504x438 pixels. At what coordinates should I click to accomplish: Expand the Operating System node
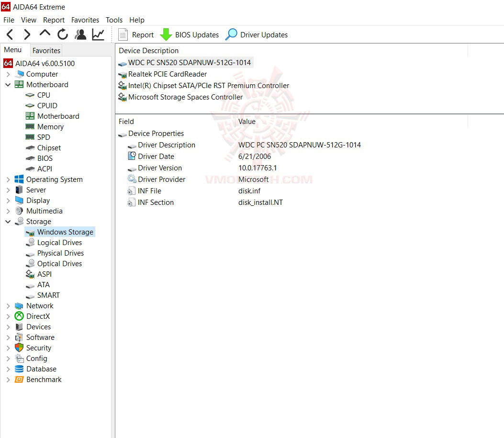8,180
